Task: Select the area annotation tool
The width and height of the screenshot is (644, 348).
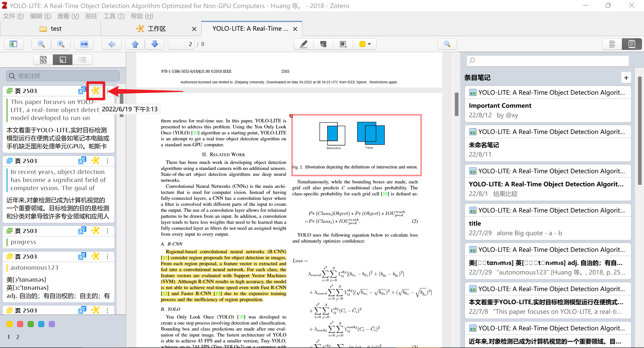Action: 343,44
